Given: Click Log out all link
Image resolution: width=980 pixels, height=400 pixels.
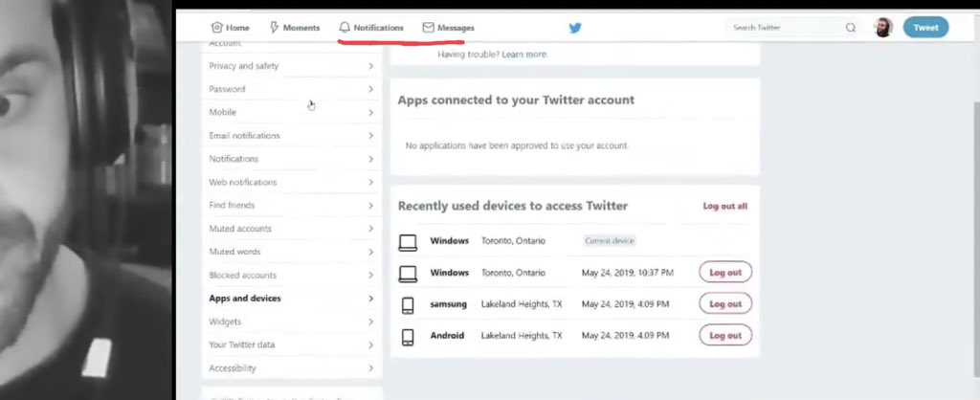Looking at the screenshot, I should point(725,206).
